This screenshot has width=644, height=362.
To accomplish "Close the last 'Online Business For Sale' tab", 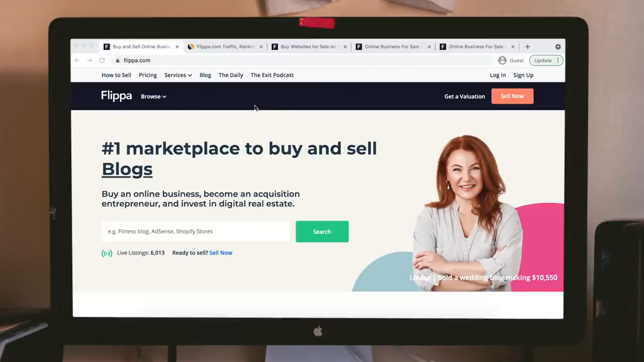I will pos(513,47).
